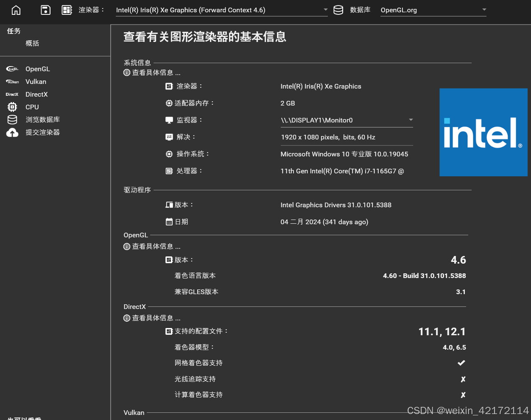Open 浏览数据库 in the sidebar
The image size is (531, 420).
pyautogui.click(x=43, y=120)
